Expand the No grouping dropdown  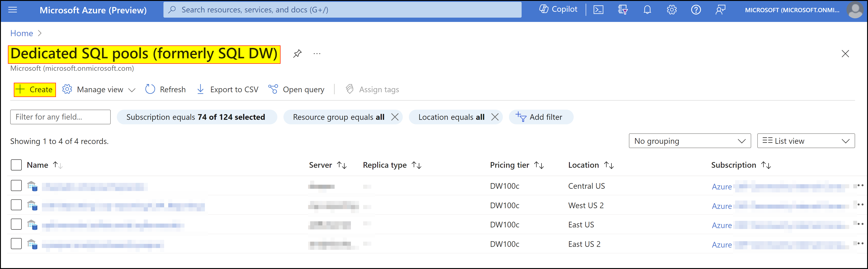click(x=690, y=141)
